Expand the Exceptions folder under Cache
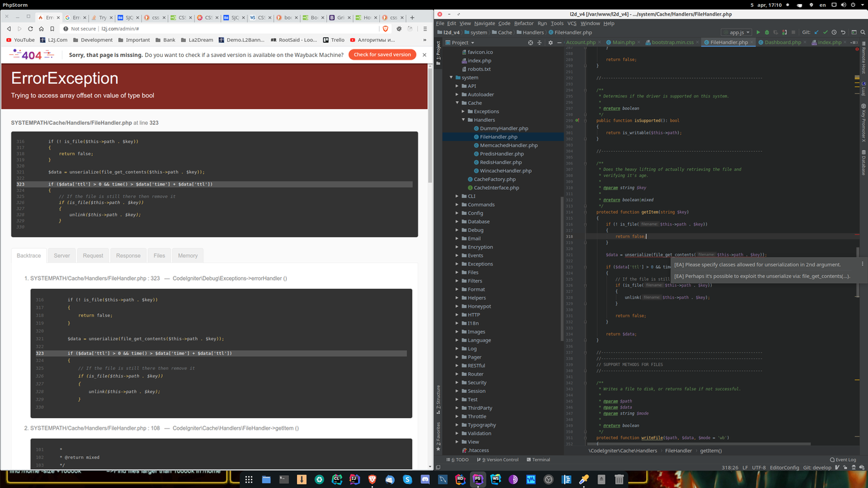Screen dimensions: 868x488 pos(462,111)
